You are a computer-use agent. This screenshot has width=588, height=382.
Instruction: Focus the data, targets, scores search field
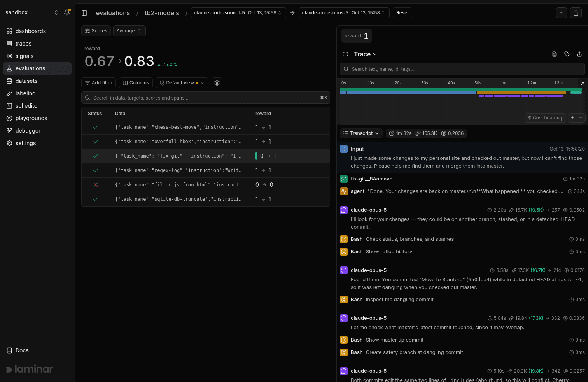click(x=206, y=98)
